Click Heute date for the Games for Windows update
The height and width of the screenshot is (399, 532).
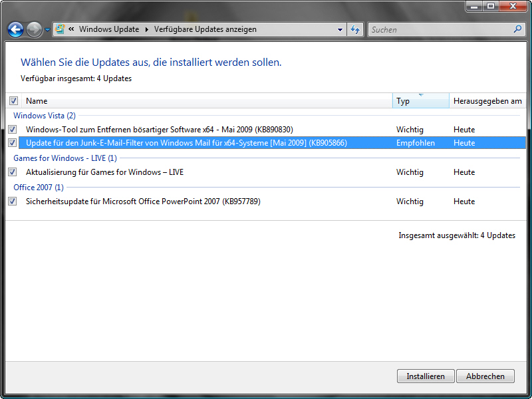[464, 172]
